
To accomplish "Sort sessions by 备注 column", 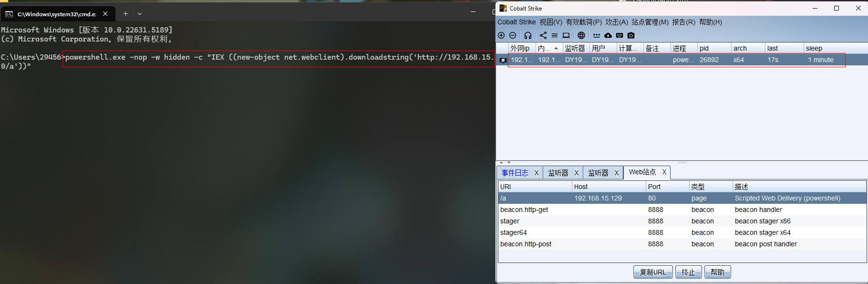I will click(657, 48).
